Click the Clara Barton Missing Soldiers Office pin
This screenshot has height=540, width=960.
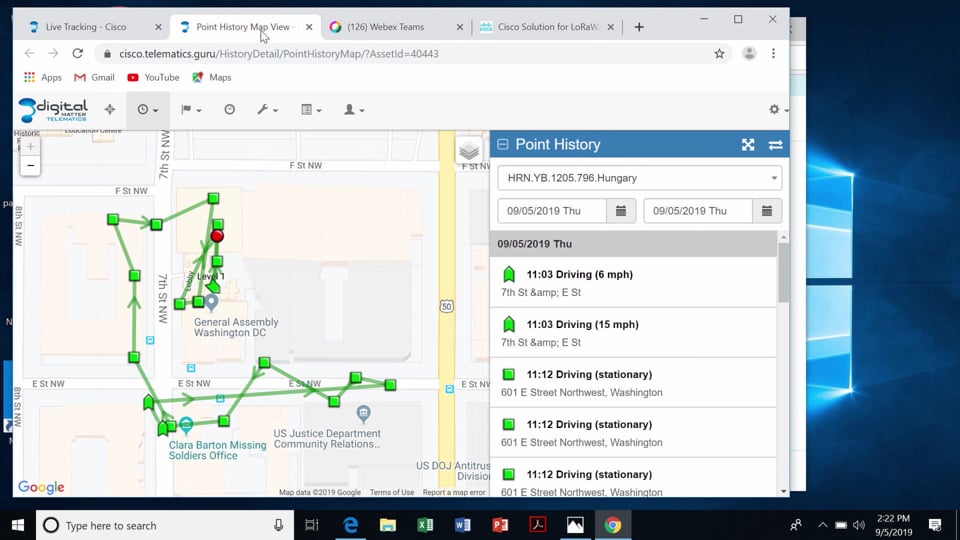click(186, 424)
